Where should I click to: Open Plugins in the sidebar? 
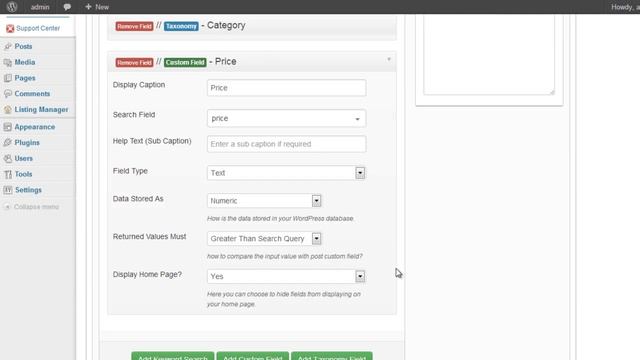click(27, 143)
